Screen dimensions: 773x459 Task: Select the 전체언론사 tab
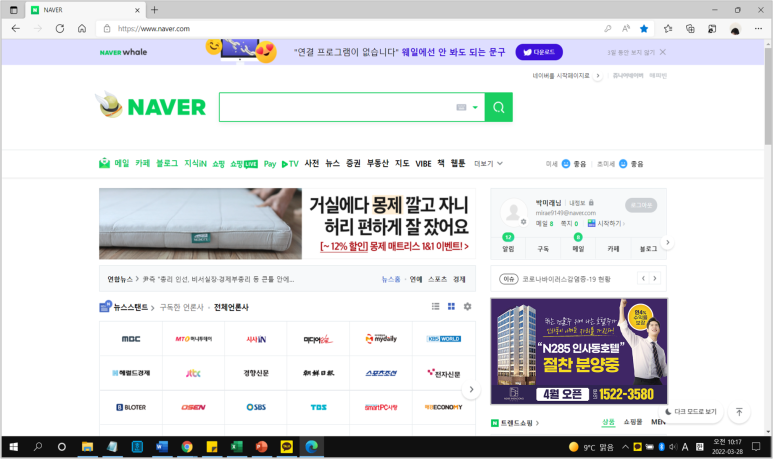pyautogui.click(x=231, y=307)
